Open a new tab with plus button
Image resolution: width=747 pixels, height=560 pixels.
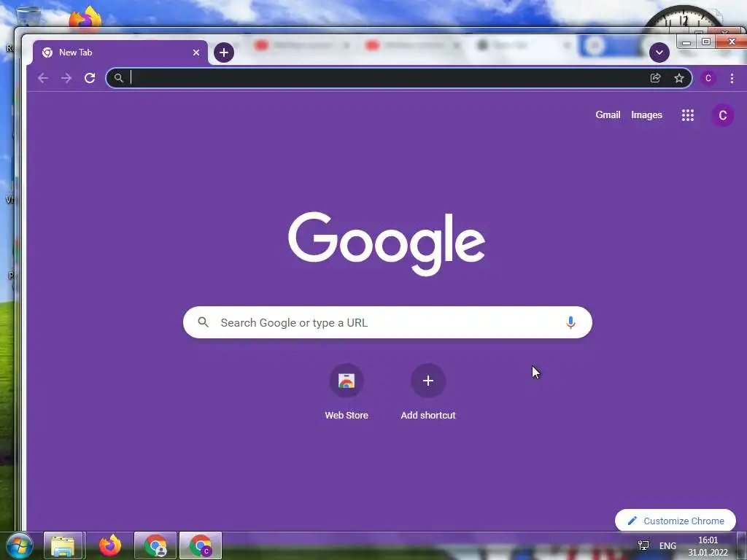224,52
